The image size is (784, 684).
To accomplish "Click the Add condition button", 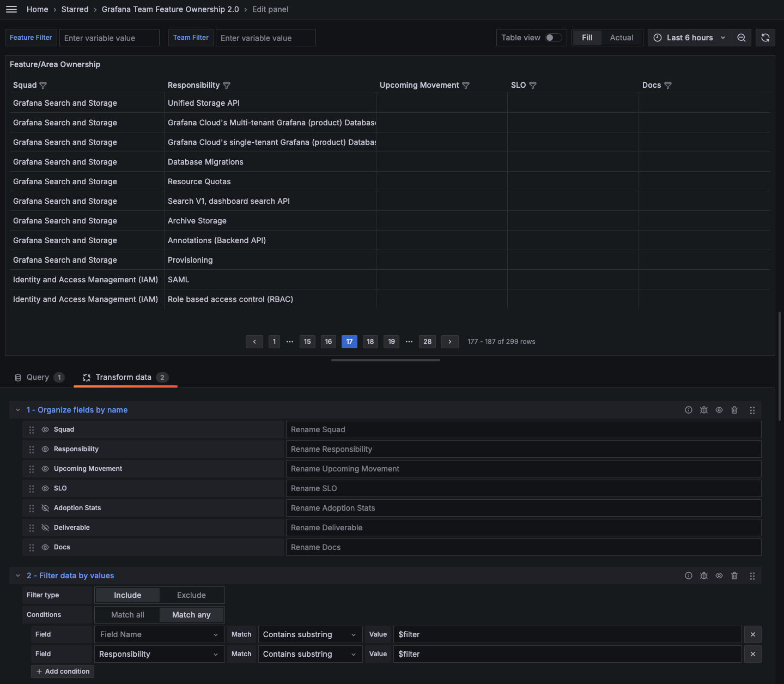I will (x=62, y=671).
